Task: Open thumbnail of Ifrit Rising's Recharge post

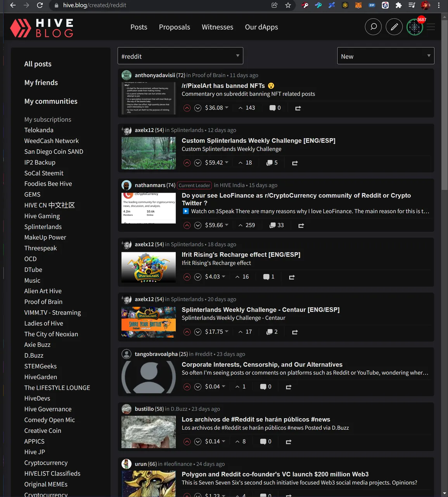Action: tap(149, 267)
